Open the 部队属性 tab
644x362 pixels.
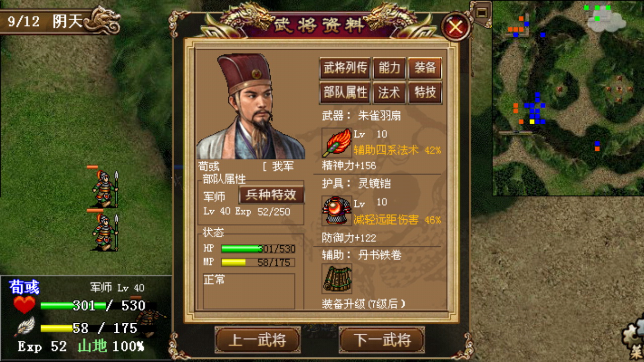point(345,93)
